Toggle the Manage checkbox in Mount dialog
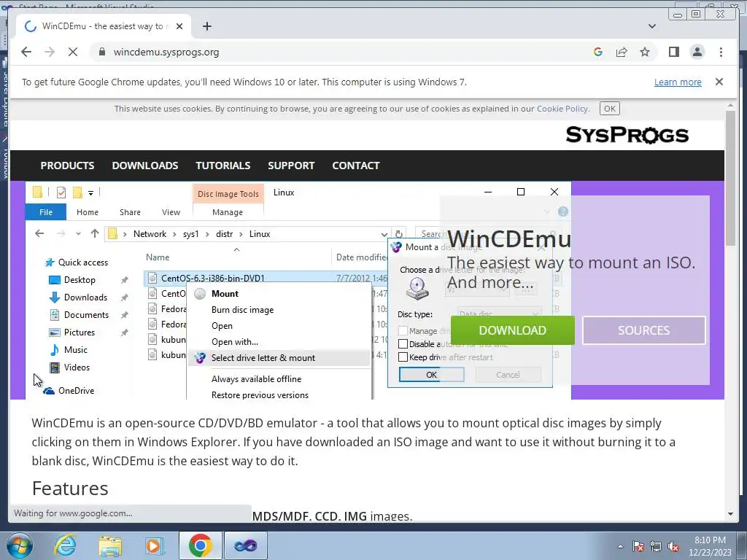747x560 pixels. (403, 330)
